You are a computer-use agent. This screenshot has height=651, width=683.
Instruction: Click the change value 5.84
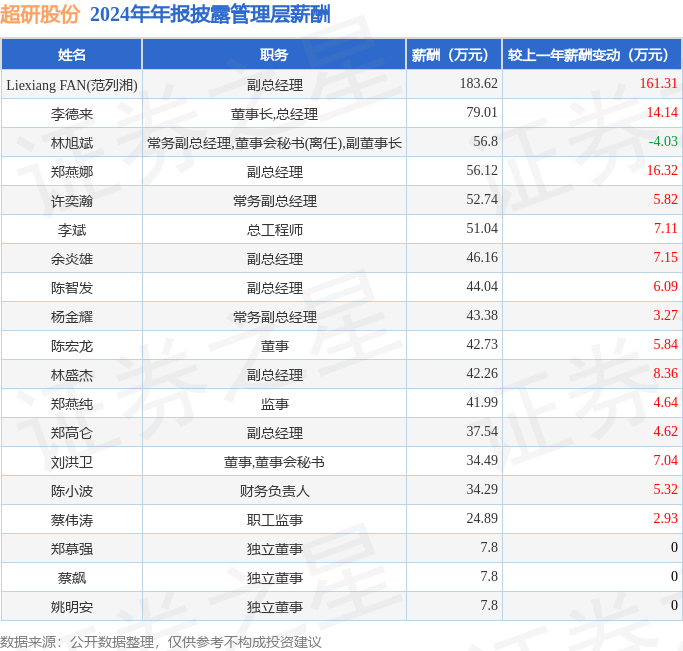[666, 344]
